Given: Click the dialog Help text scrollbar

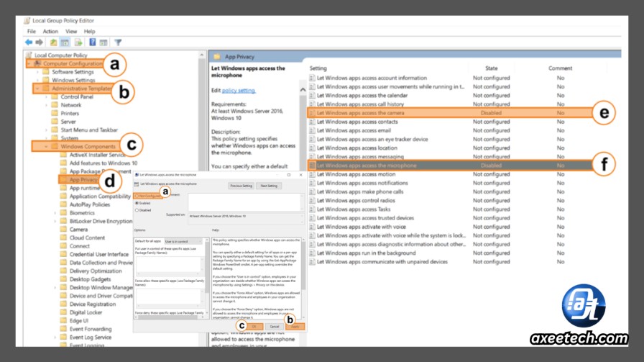Looking at the screenshot, I should tap(303, 278).
